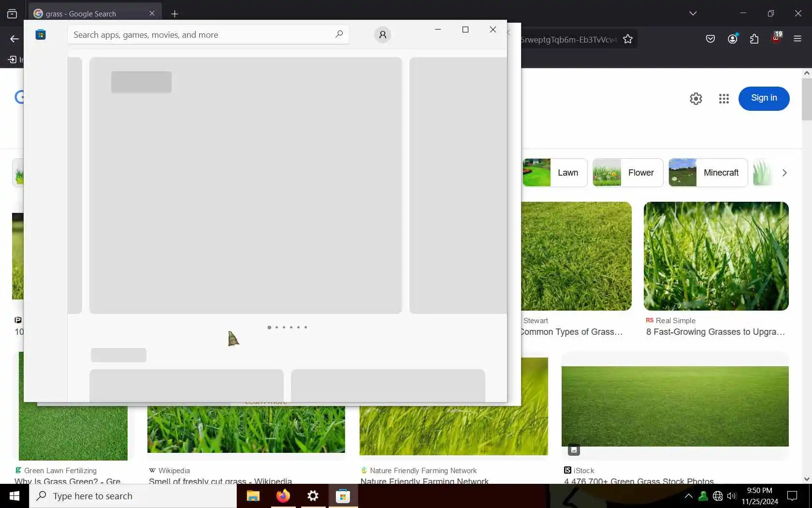Click the 'iStock' source label

[x=584, y=471]
